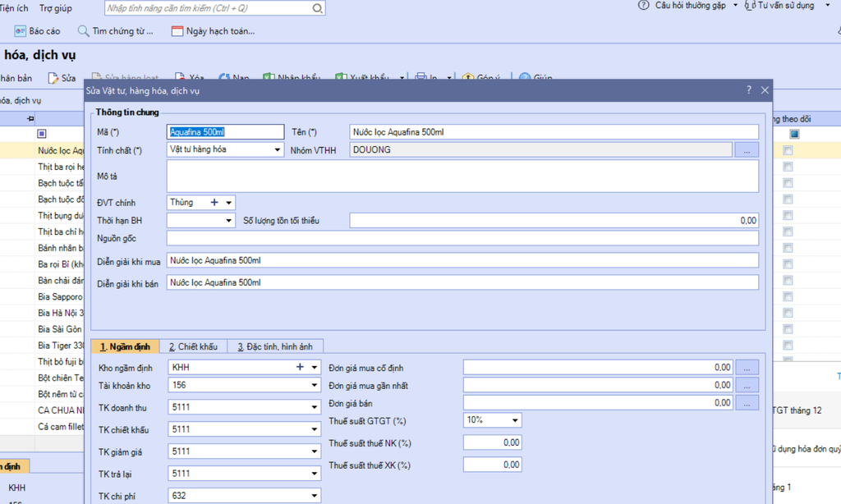The height and width of the screenshot is (504, 841).
Task: Open the TK chiết khấu dropdown
Action: click(x=315, y=429)
